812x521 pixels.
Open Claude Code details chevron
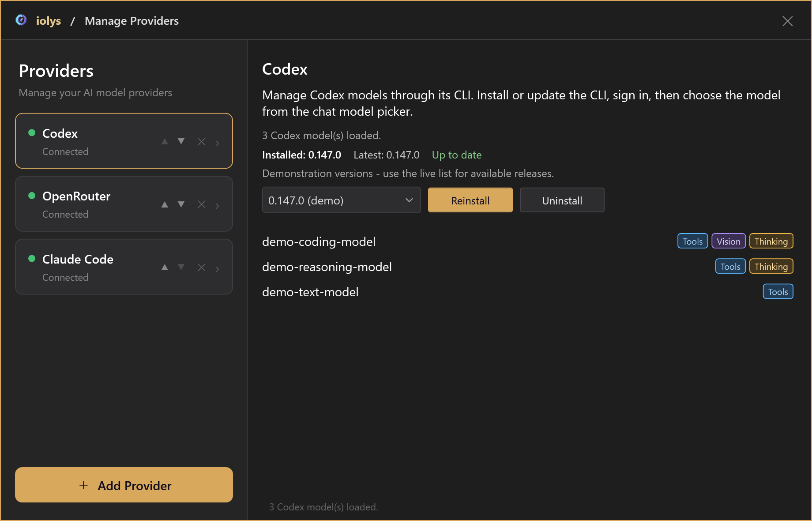tap(217, 268)
